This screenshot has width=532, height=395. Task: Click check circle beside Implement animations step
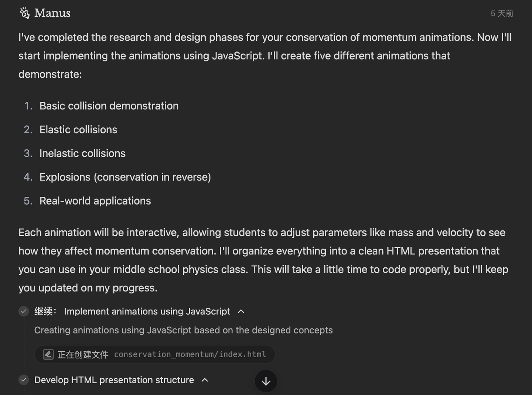point(24,311)
